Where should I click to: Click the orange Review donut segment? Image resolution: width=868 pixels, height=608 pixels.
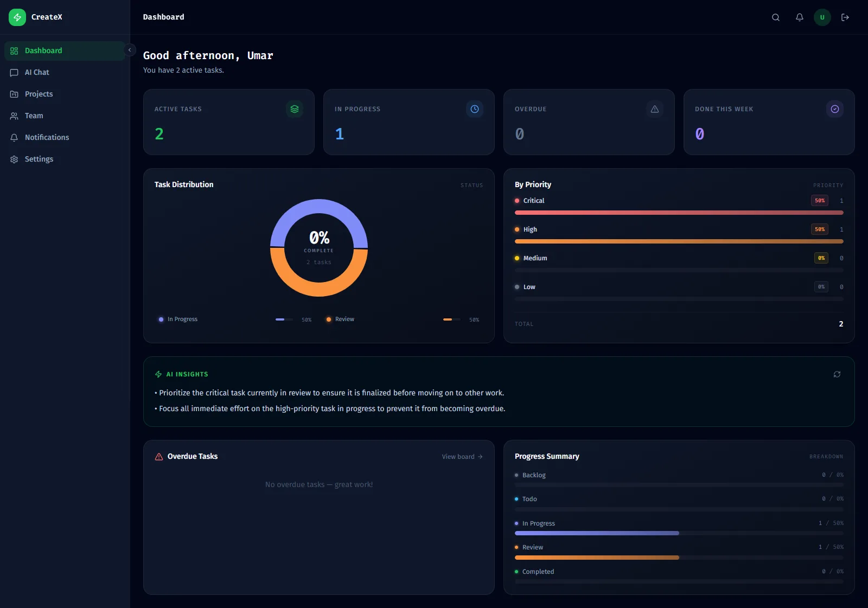coord(319,290)
